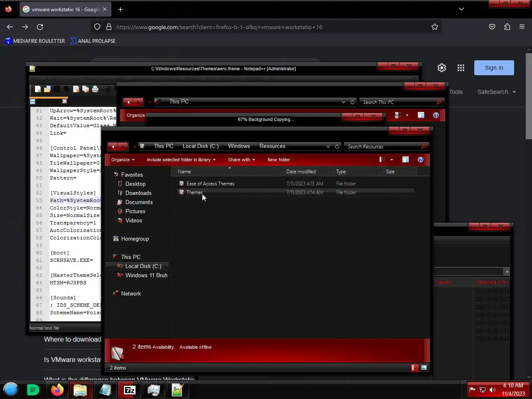
Task: Open Notepad++ taskbar icon
Action: coord(177,390)
